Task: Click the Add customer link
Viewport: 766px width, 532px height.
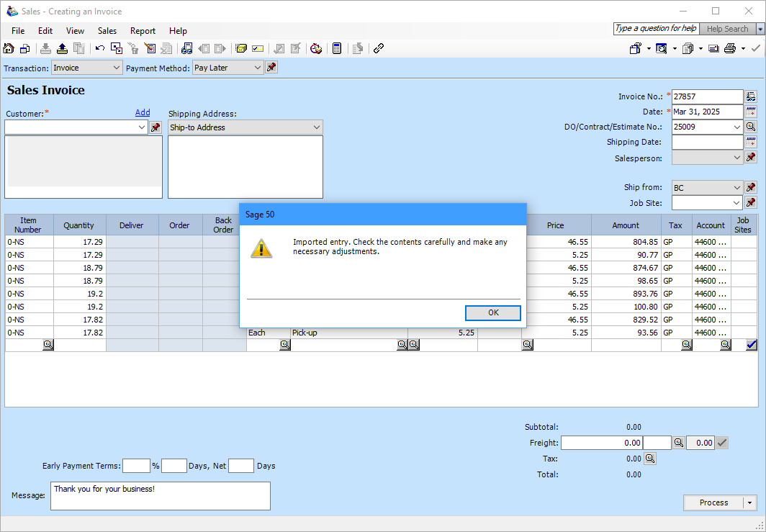Action: pyautogui.click(x=143, y=112)
